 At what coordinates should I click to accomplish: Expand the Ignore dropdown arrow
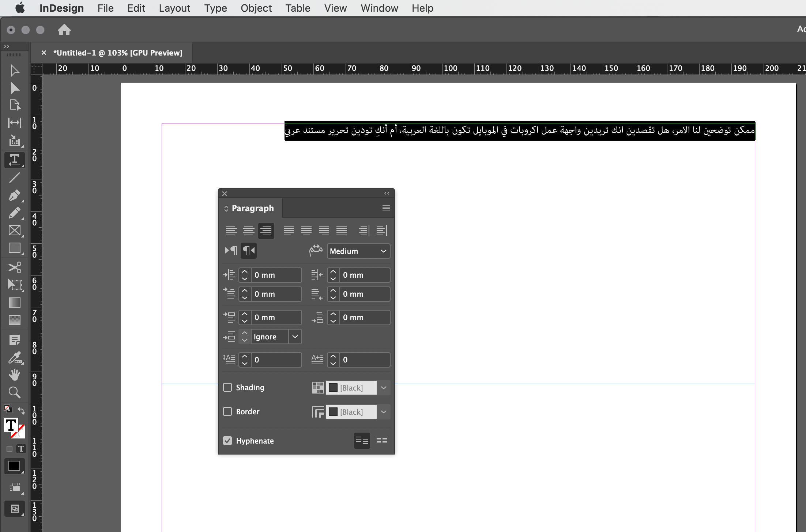coord(295,337)
